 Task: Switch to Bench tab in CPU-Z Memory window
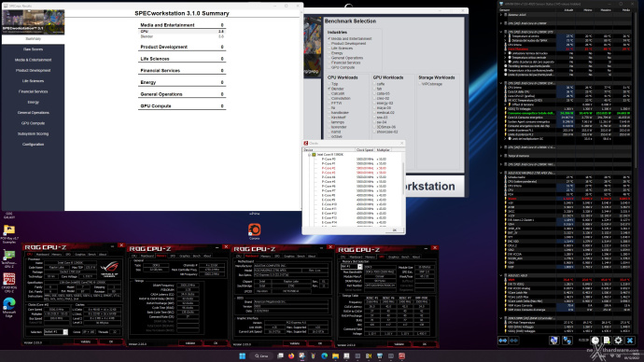pos(197,257)
